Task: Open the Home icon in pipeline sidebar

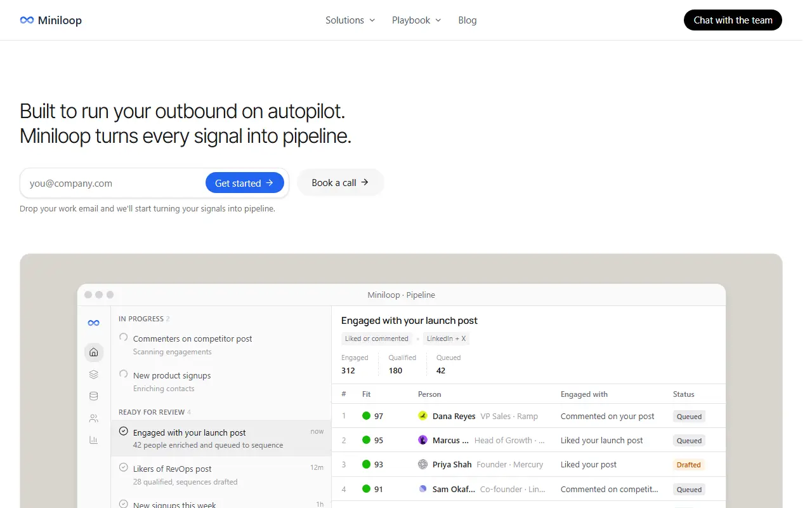Action: [x=94, y=352]
